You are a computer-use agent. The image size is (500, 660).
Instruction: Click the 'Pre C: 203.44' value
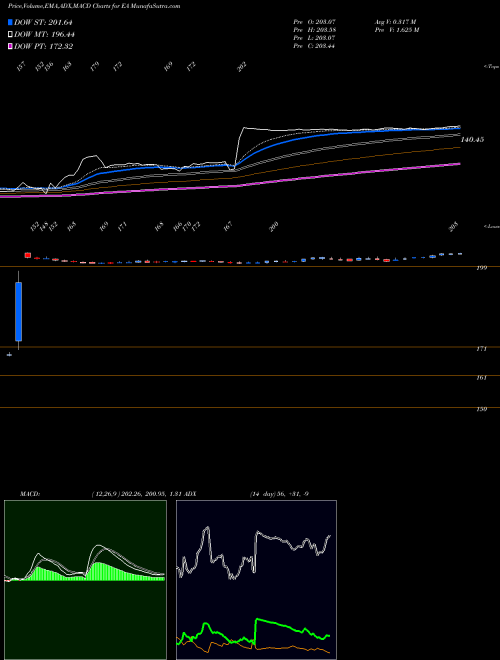314,46
